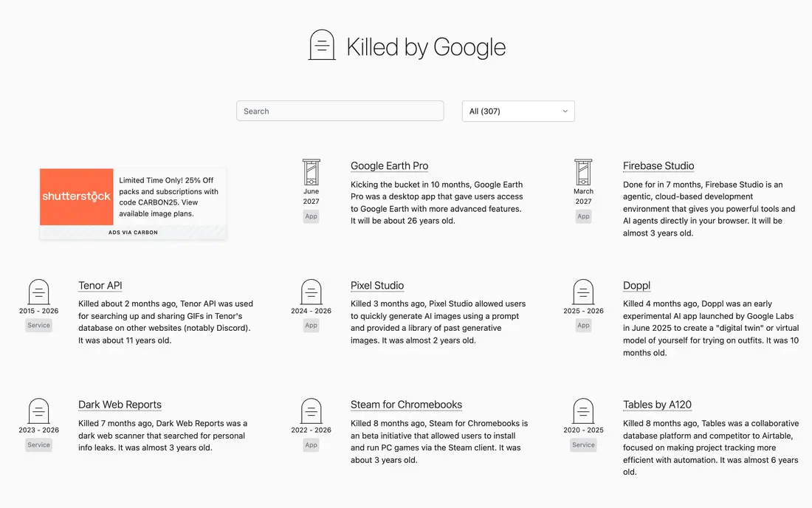Open the Firebase Studio link
Image resolution: width=812 pixels, height=508 pixels.
coord(658,165)
